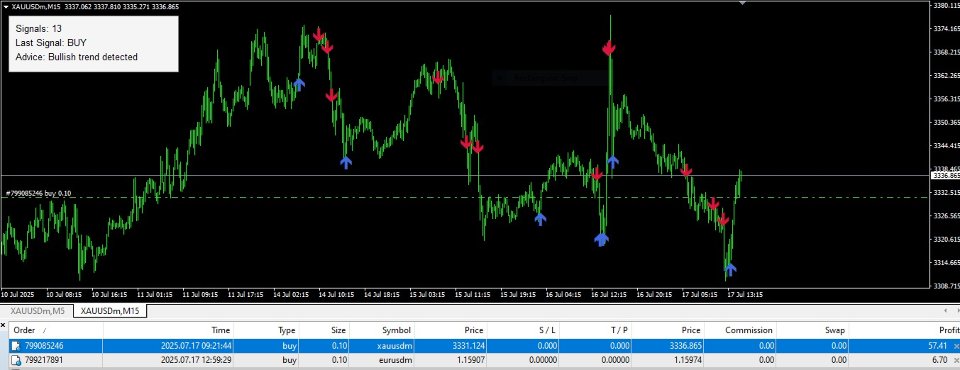Viewport: 960px width, 370px height.
Task: Select the XAUUSDm,M15 chart tab
Action: 110,311
